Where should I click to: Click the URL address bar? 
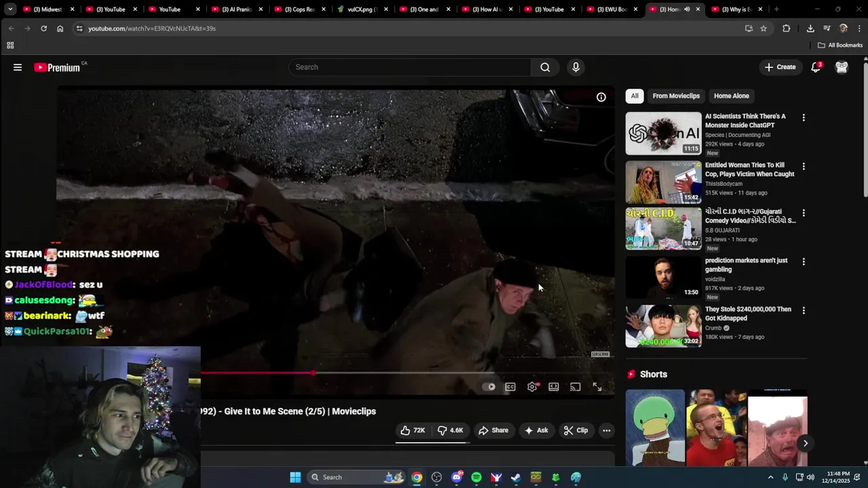click(x=407, y=28)
